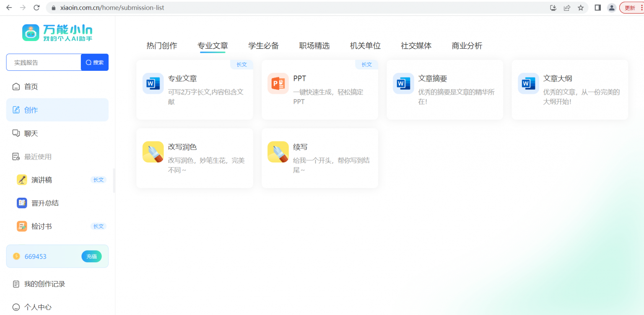
Task: Click the site lock icon in address bar
Action: coord(53,8)
